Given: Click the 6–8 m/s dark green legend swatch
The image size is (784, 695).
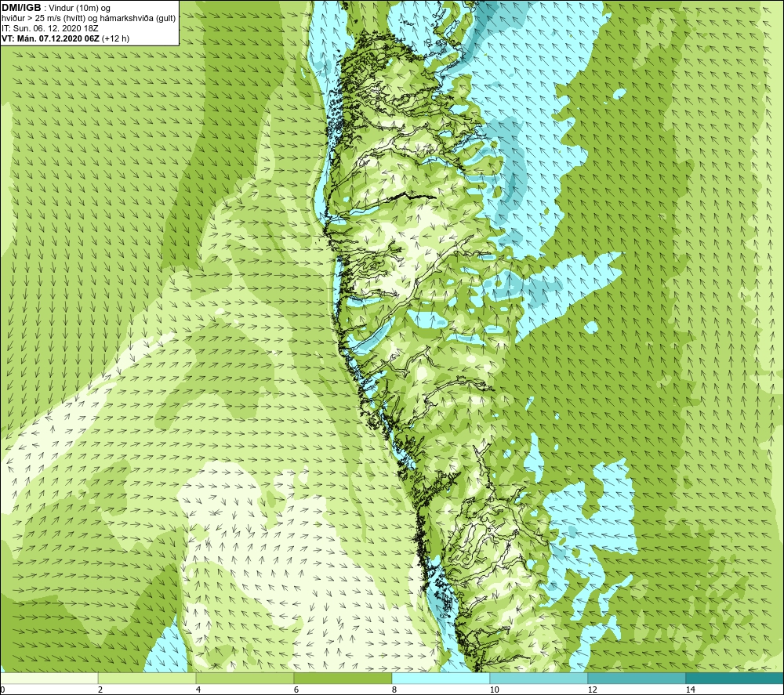Looking at the screenshot, I should [x=343, y=678].
